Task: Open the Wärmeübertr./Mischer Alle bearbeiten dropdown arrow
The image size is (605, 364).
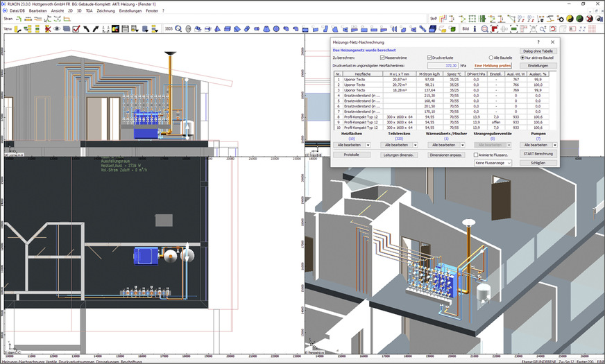Action: coord(463,145)
